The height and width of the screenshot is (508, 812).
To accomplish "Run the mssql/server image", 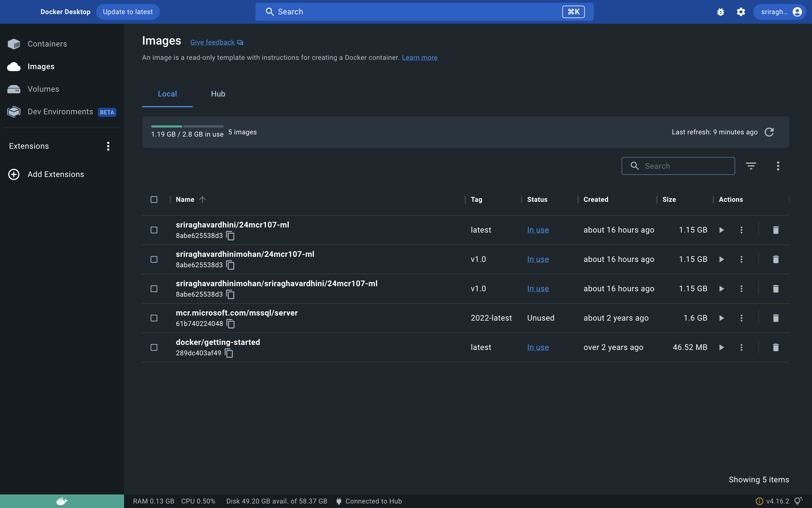I will click(x=721, y=318).
